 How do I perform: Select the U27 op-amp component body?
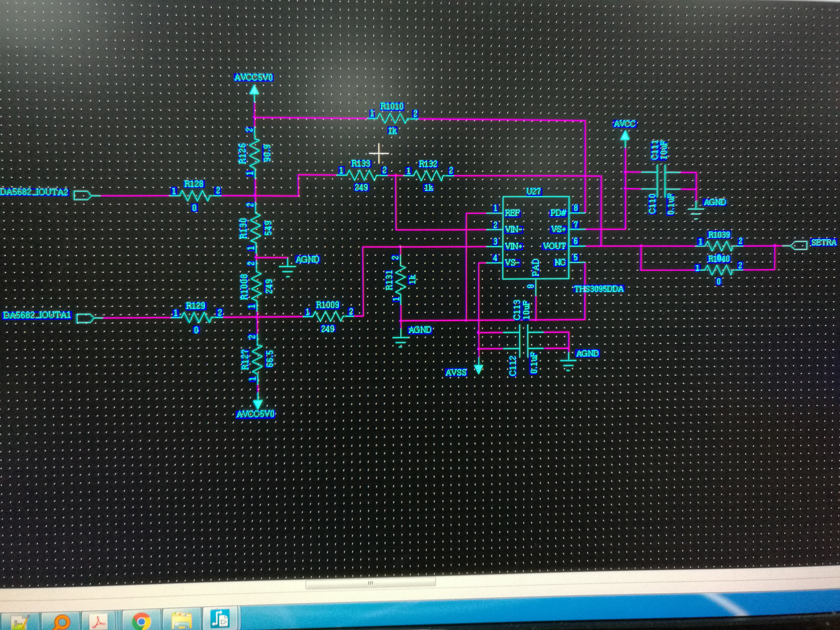(x=536, y=238)
